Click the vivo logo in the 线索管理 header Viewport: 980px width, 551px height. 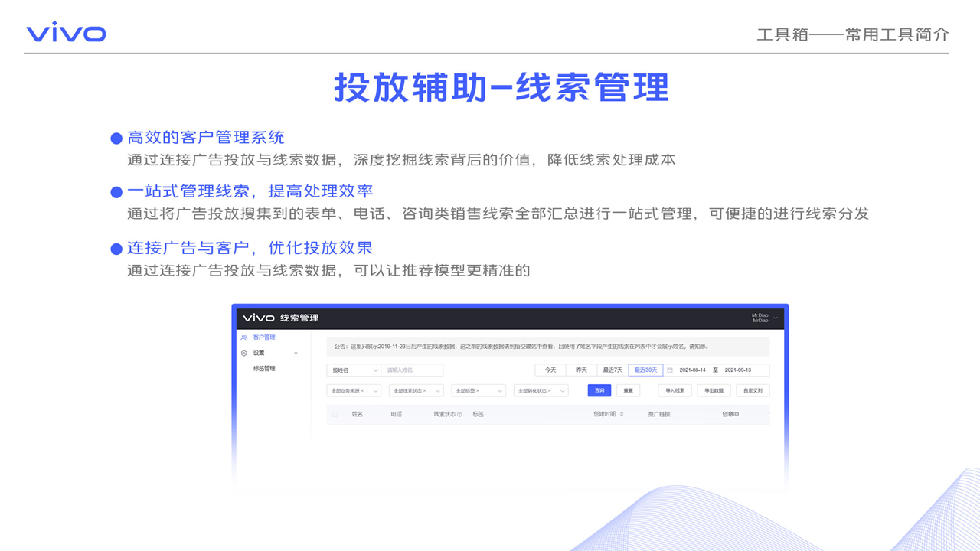click(x=259, y=318)
